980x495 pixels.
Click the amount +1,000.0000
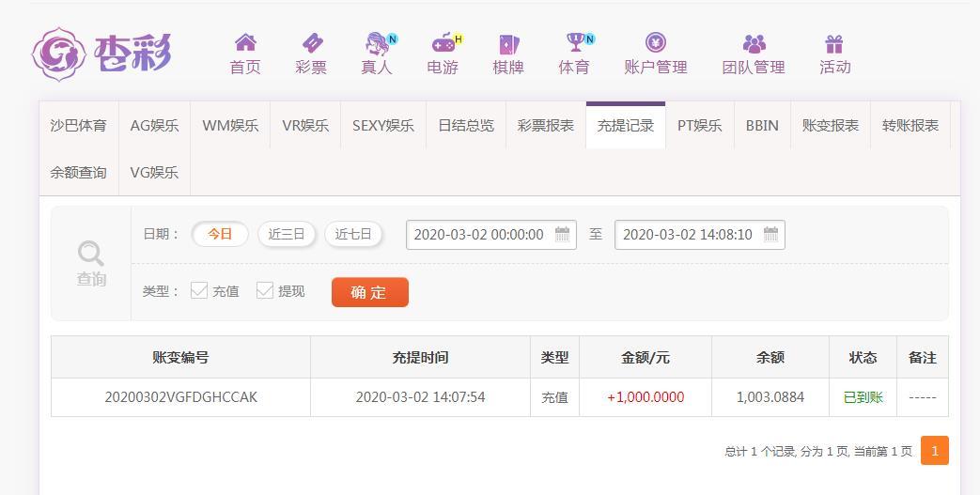click(x=646, y=397)
